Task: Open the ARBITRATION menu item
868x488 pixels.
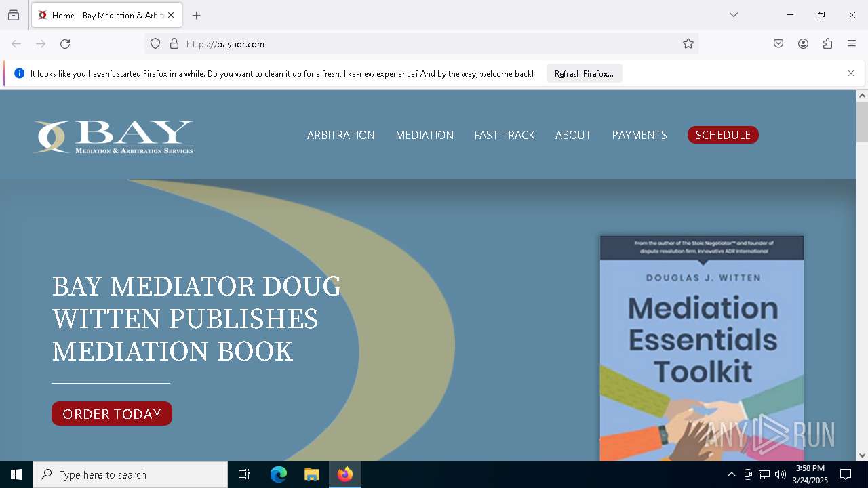Action: pos(341,135)
